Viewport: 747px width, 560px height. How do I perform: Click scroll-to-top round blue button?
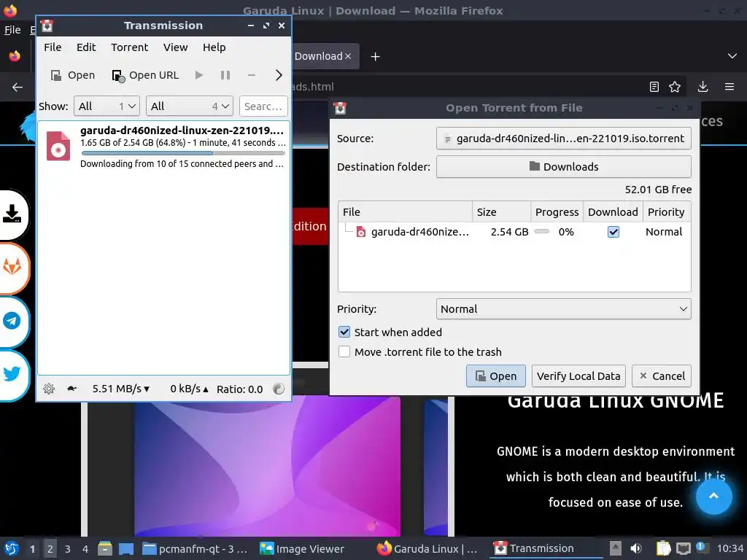click(713, 496)
